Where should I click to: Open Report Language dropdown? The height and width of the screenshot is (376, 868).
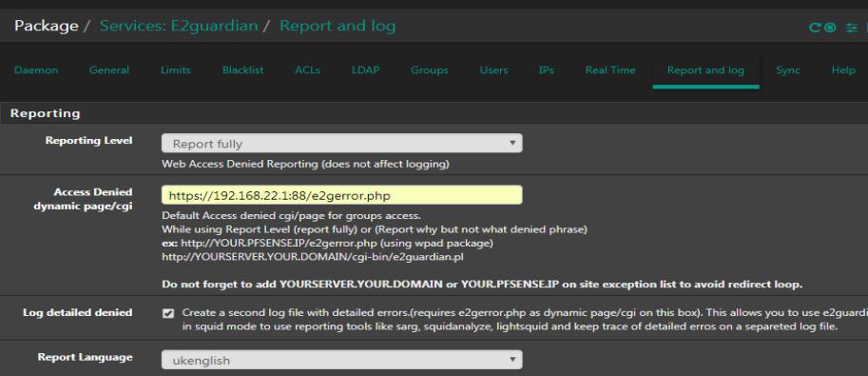tap(341, 360)
